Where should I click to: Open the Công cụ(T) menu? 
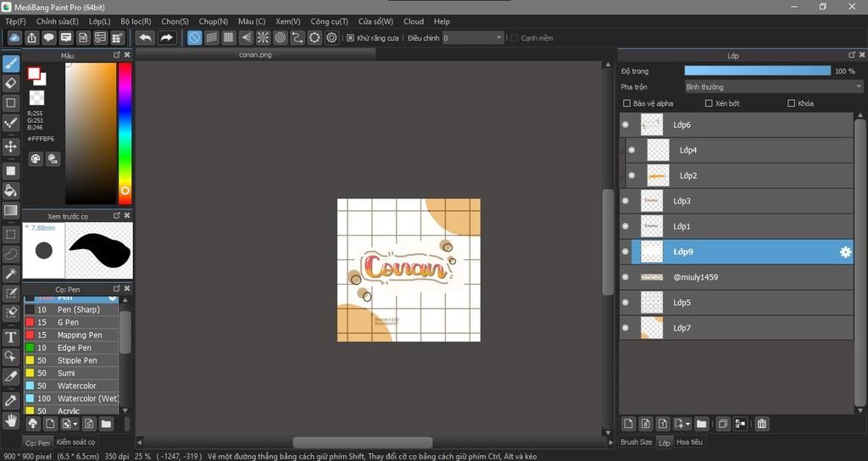pyautogui.click(x=329, y=21)
